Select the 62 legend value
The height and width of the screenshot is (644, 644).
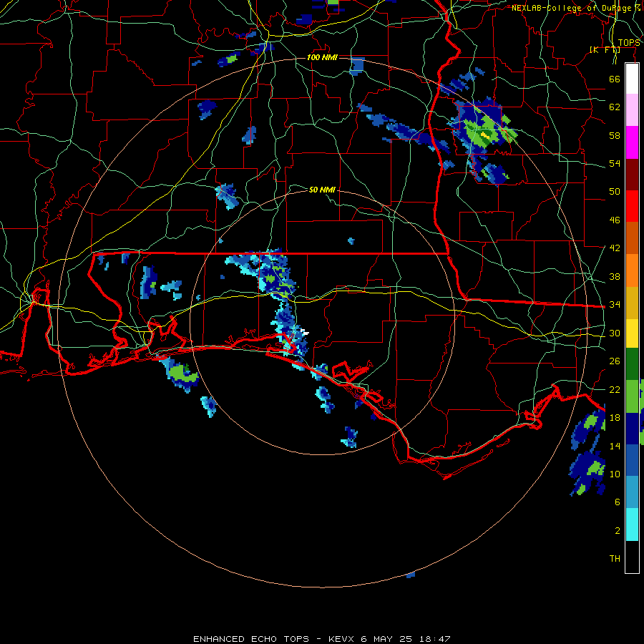tap(615, 107)
